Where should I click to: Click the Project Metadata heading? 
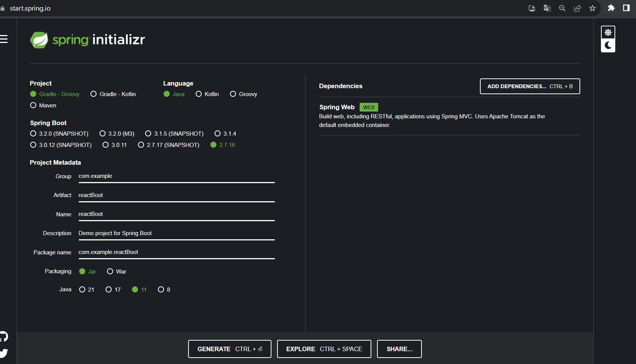pos(55,163)
